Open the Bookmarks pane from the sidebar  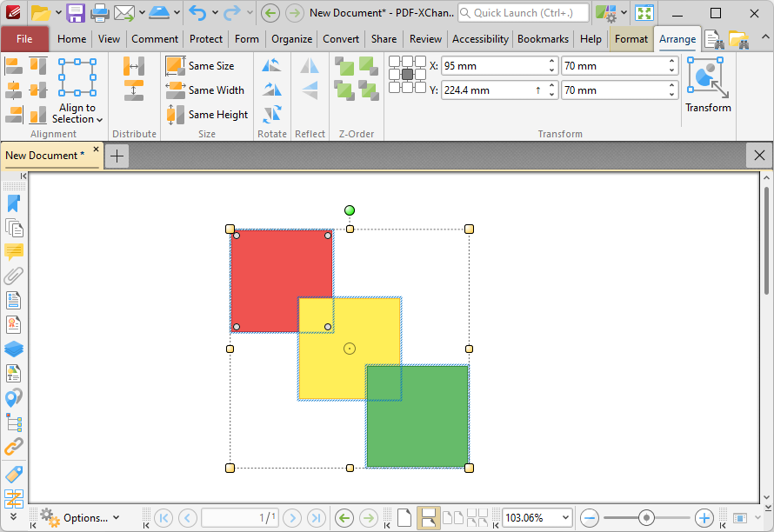pyautogui.click(x=14, y=203)
